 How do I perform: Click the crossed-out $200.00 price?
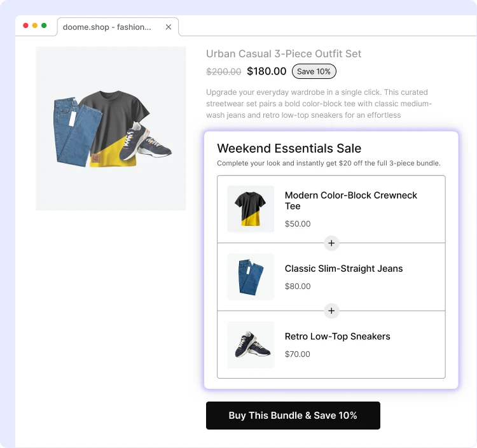224,71
